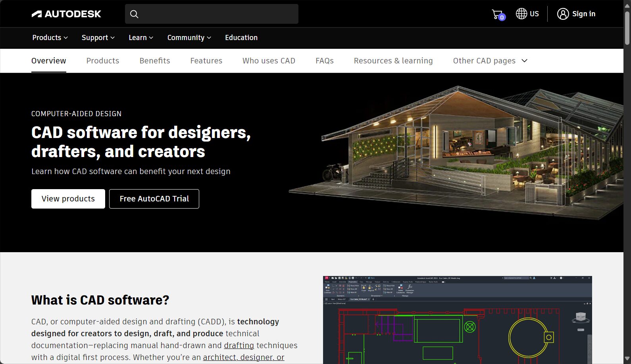This screenshot has width=631, height=364.
Task: Follow the architect, designer link
Action: (244, 357)
